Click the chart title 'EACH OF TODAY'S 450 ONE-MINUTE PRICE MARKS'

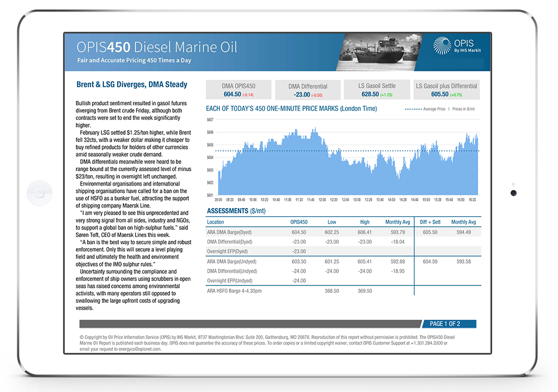pyautogui.click(x=291, y=109)
